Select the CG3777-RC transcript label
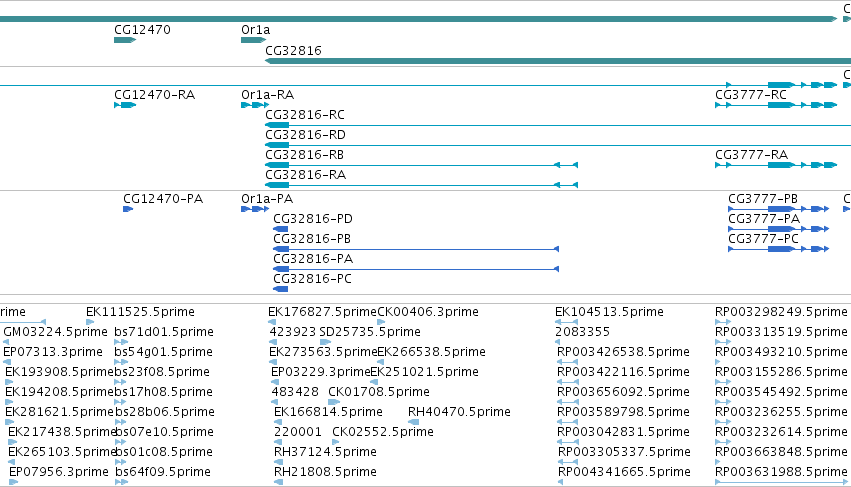Image resolution: width=851 pixels, height=487 pixels. point(751,94)
